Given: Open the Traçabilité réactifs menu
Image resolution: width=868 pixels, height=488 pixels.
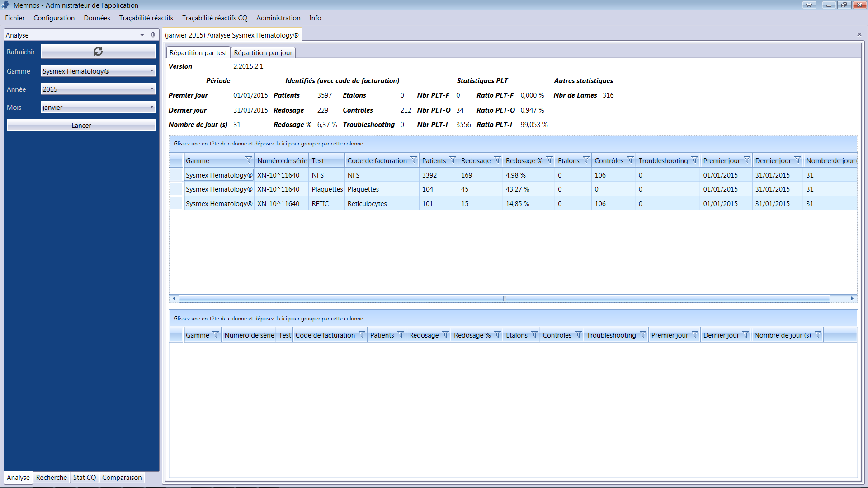Looking at the screenshot, I should click(146, 18).
